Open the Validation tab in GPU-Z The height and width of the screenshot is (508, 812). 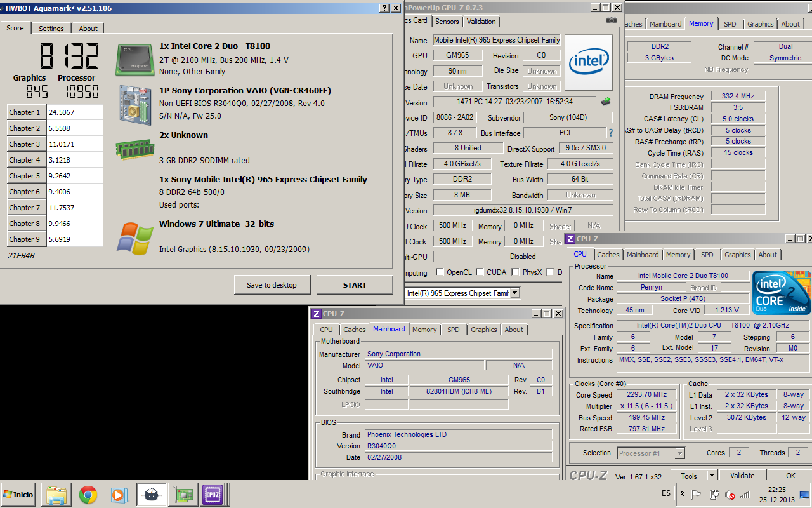(481, 21)
